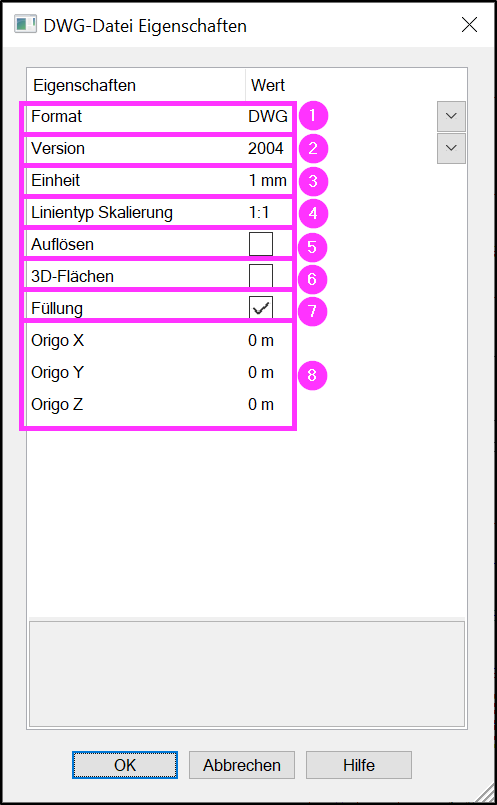Select the Version value 2004
This screenshot has width=497, height=805.
[x=266, y=148]
